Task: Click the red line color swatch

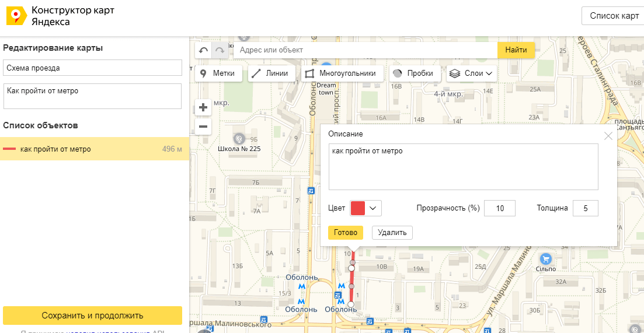Action: [x=358, y=208]
